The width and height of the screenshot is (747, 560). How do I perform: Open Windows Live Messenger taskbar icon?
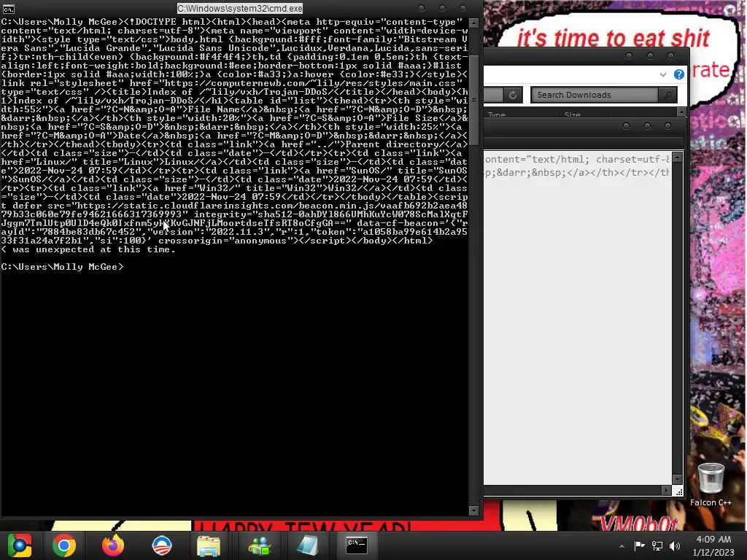coord(259,545)
